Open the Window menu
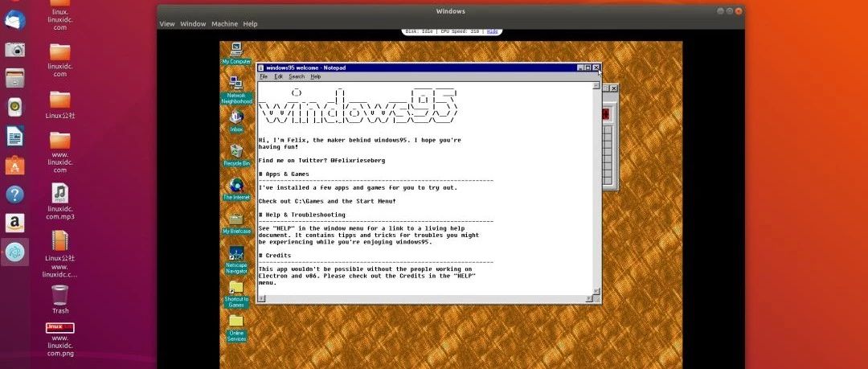 pyautogui.click(x=193, y=24)
